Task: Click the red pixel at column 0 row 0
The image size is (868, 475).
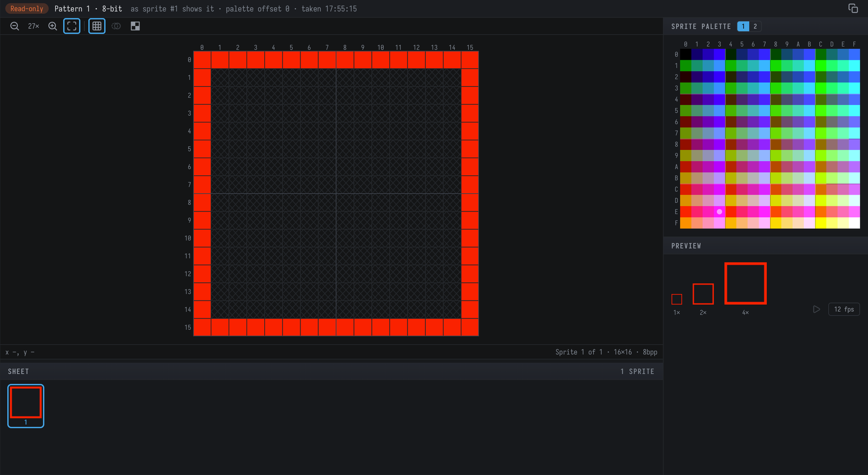Action: click(202, 60)
